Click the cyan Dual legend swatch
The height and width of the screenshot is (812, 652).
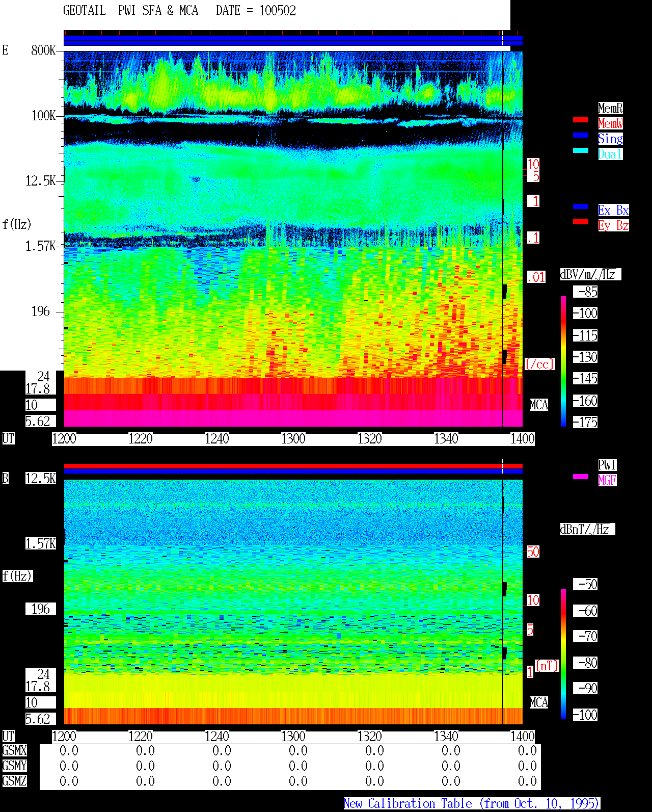point(581,150)
